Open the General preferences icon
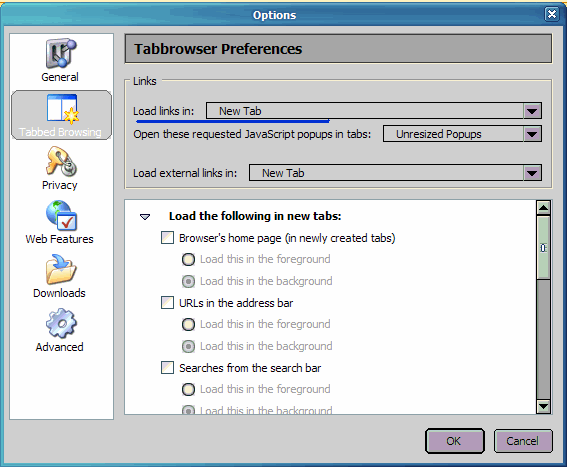This screenshot has width=567, height=467. pos(61,54)
